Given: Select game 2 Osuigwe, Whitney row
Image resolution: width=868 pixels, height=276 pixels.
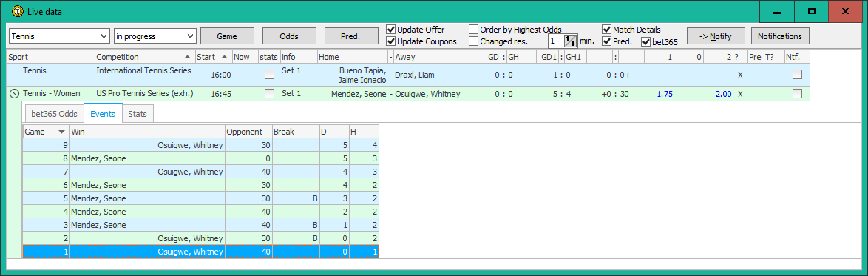Looking at the screenshot, I should click(x=200, y=238).
